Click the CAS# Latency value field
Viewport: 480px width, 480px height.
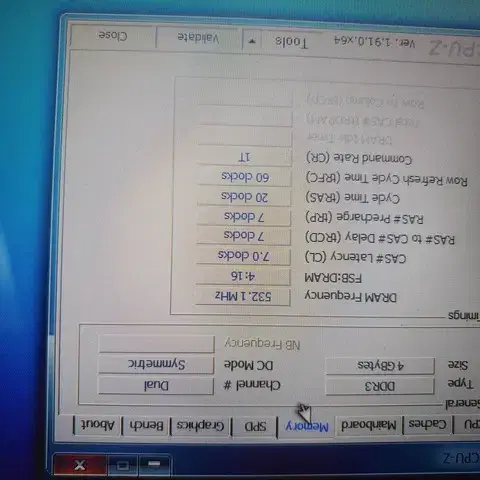tap(243, 256)
